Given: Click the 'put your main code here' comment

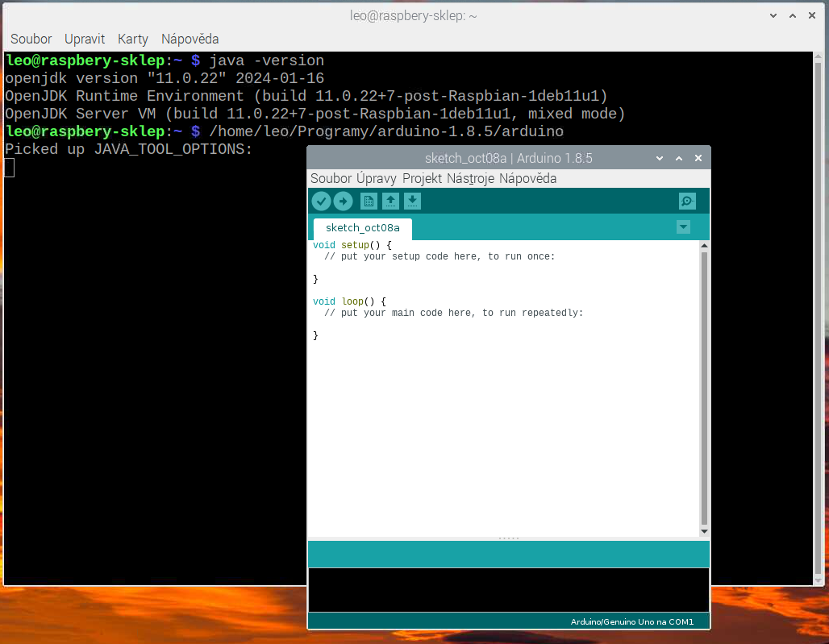Looking at the screenshot, I should pos(454,313).
